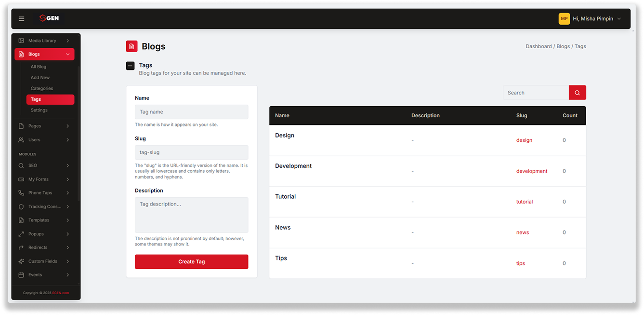644x315 pixels.
Task: Open All Blog submenu item
Action: [x=39, y=67]
